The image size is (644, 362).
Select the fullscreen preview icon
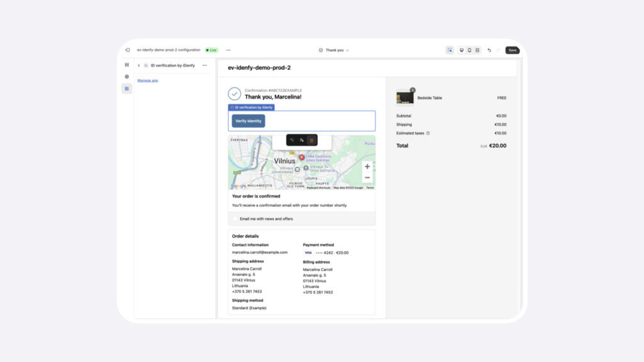(477, 50)
